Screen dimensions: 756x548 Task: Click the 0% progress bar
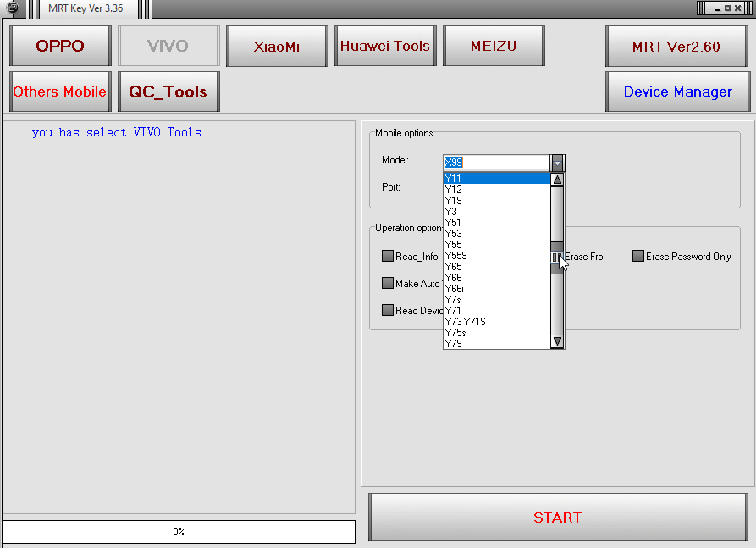(178, 532)
